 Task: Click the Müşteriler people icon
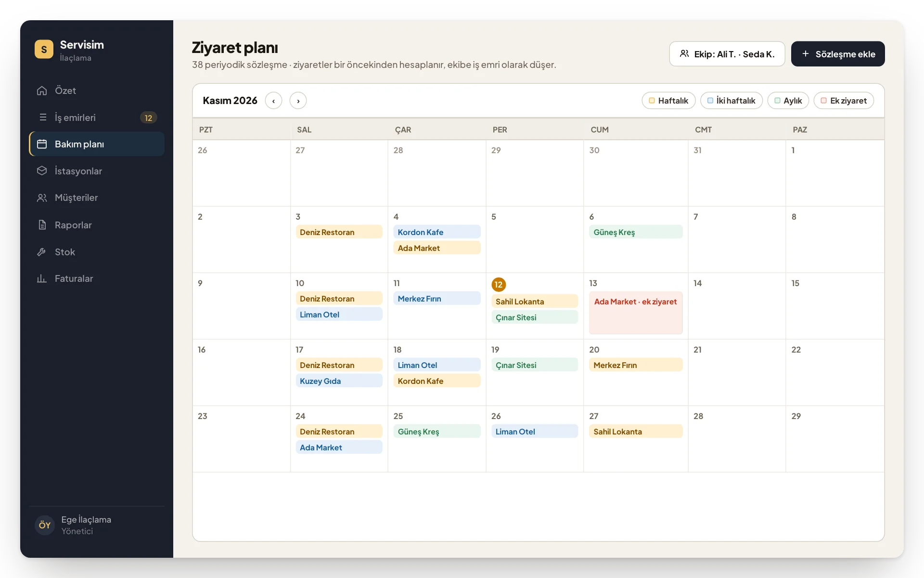42,198
